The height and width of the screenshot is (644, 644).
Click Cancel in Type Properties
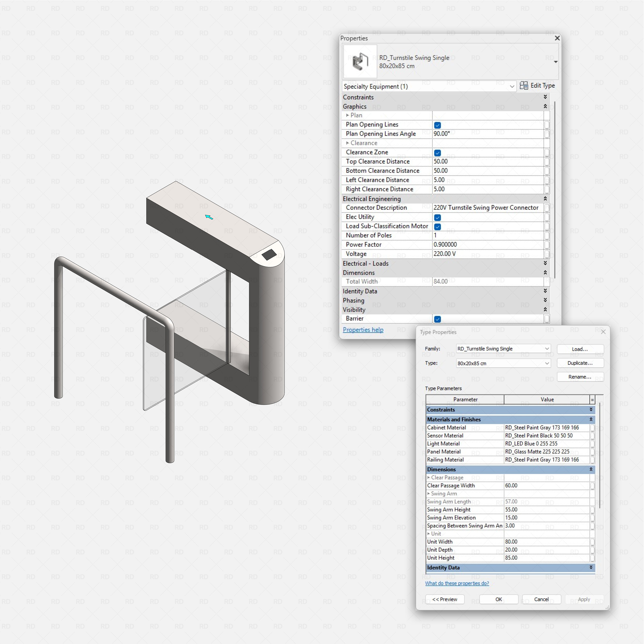click(541, 599)
